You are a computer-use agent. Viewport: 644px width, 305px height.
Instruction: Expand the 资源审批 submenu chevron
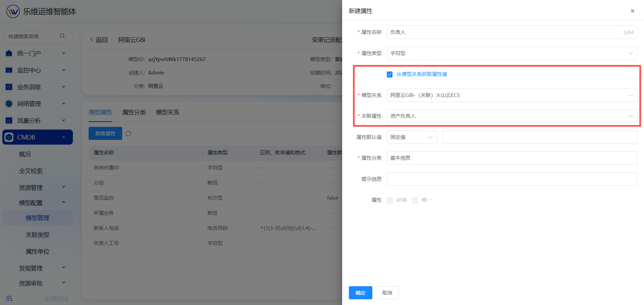pyautogui.click(x=63, y=282)
